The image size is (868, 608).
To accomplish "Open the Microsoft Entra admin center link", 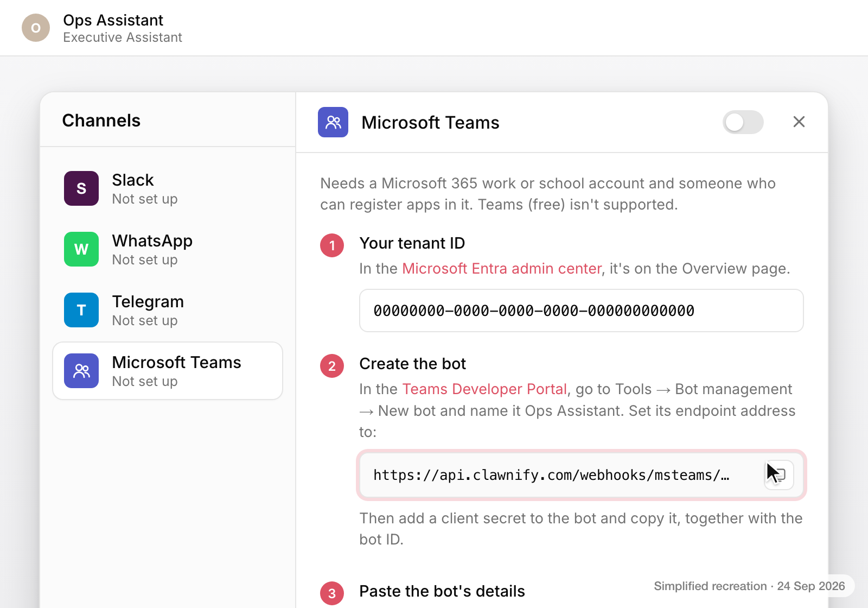I will coord(502,269).
